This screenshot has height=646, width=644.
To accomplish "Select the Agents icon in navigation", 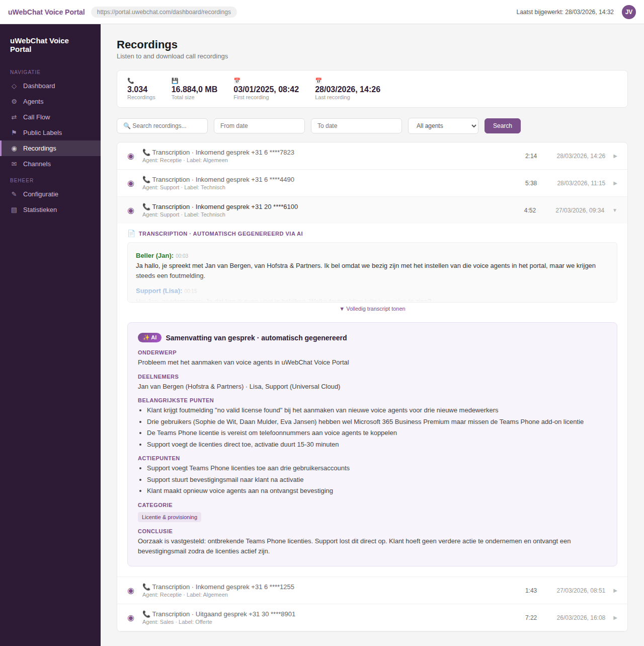I will [14, 102].
